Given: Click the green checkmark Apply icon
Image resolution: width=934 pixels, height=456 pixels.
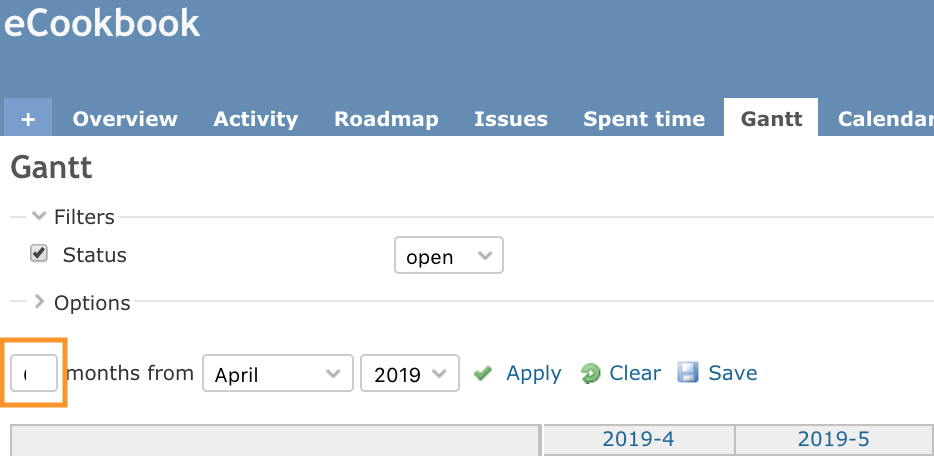Looking at the screenshot, I should 482,373.
